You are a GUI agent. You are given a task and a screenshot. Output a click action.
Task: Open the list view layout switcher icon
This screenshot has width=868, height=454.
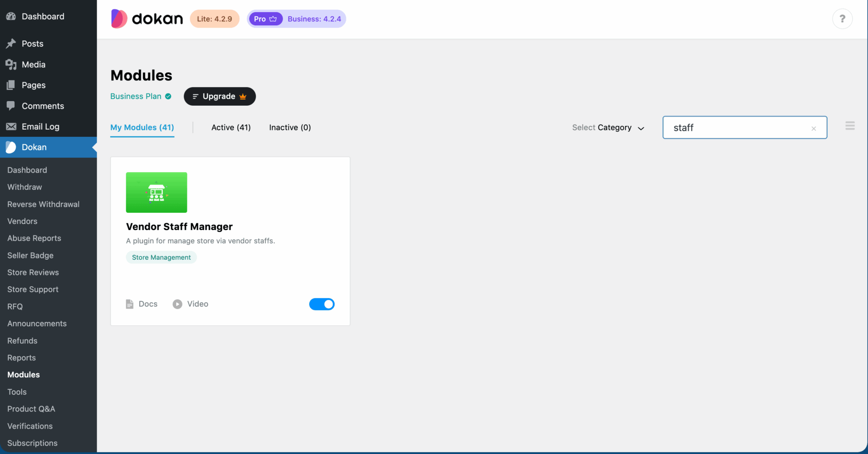pos(850,126)
